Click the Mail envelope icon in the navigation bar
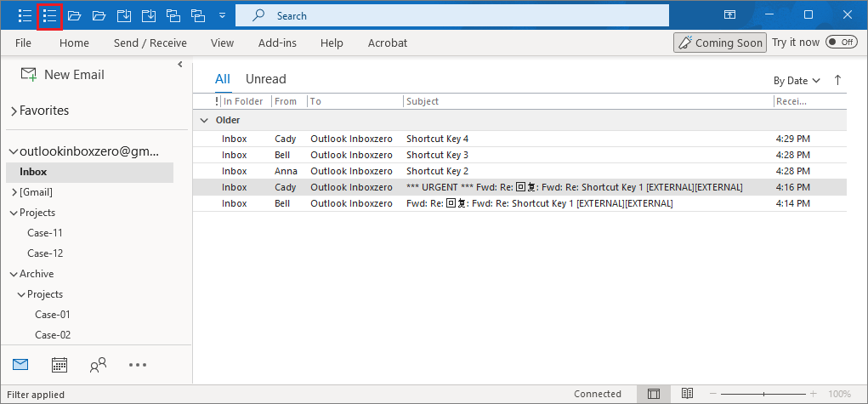 pyautogui.click(x=20, y=365)
